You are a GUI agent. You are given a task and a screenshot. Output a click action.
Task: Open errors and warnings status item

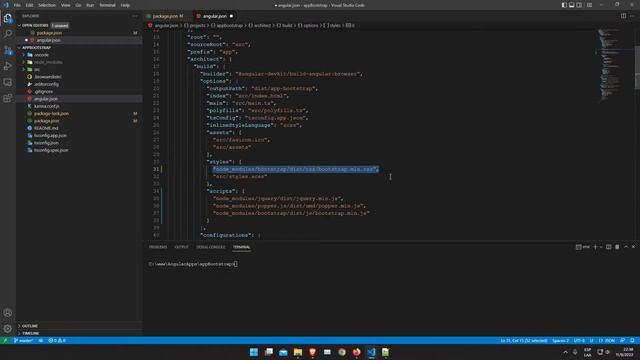57,340
